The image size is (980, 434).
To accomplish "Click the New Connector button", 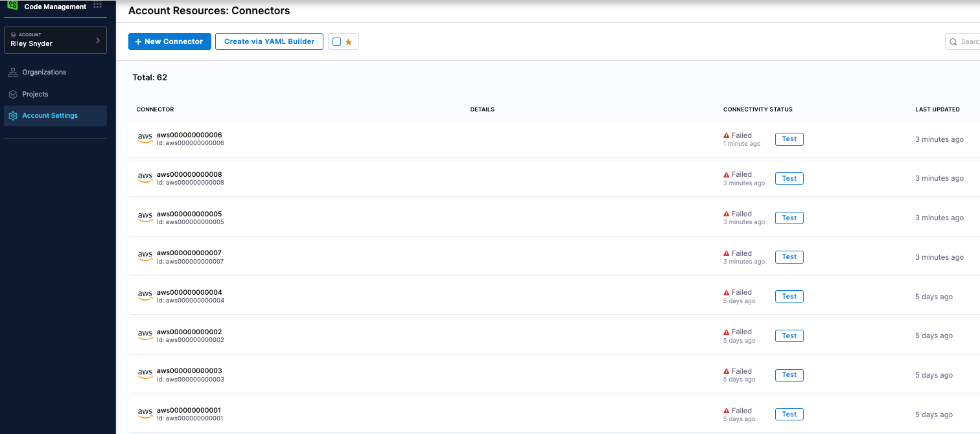I will tap(170, 41).
